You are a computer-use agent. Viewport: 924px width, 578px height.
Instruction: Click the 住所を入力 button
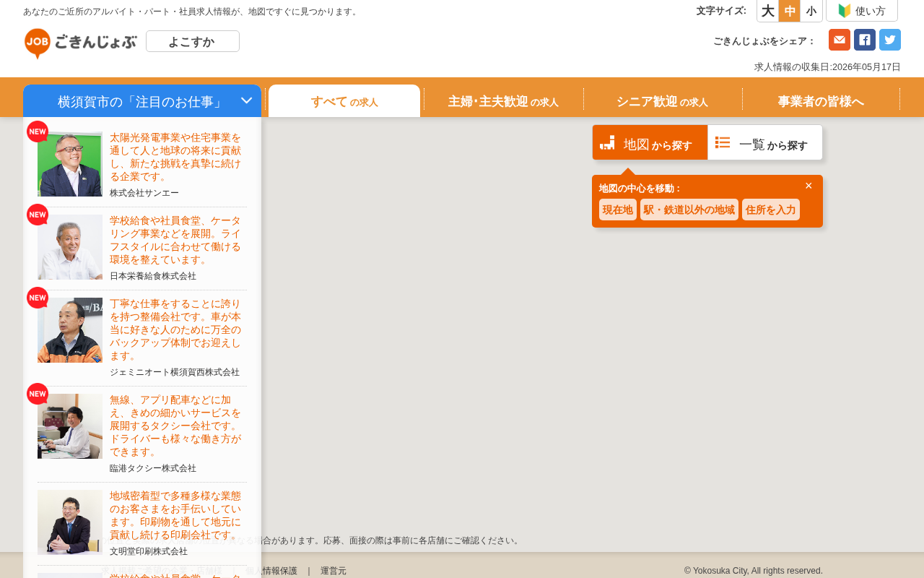pos(771,210)
